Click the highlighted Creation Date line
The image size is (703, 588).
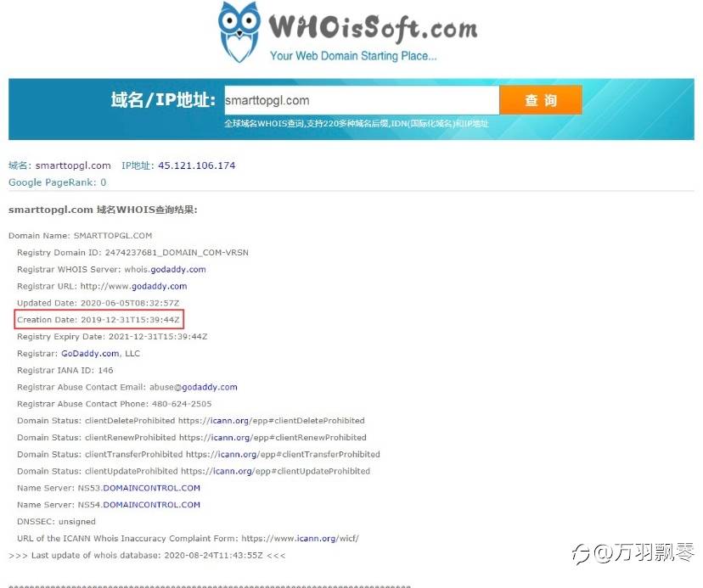[x=98, y=320]
